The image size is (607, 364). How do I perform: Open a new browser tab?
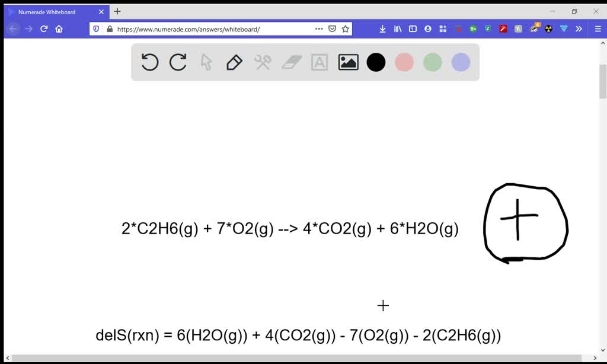tap(117, 11)
